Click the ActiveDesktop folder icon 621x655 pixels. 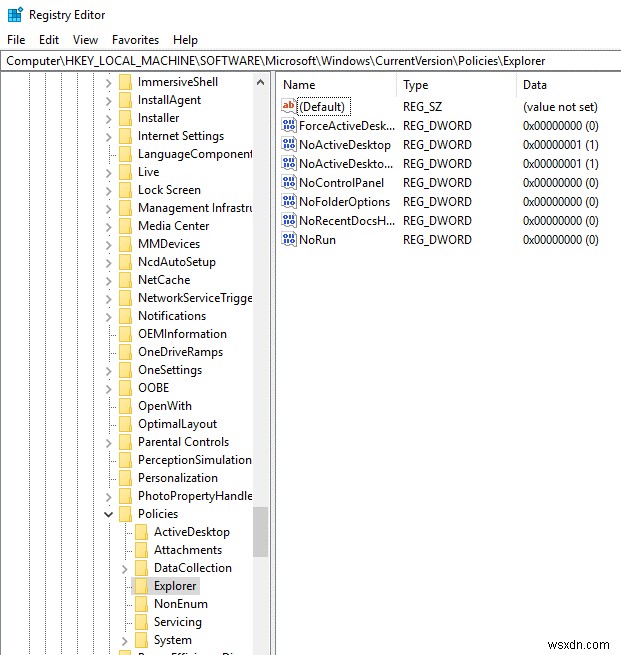pyautogui.click(x=142, y=532)
